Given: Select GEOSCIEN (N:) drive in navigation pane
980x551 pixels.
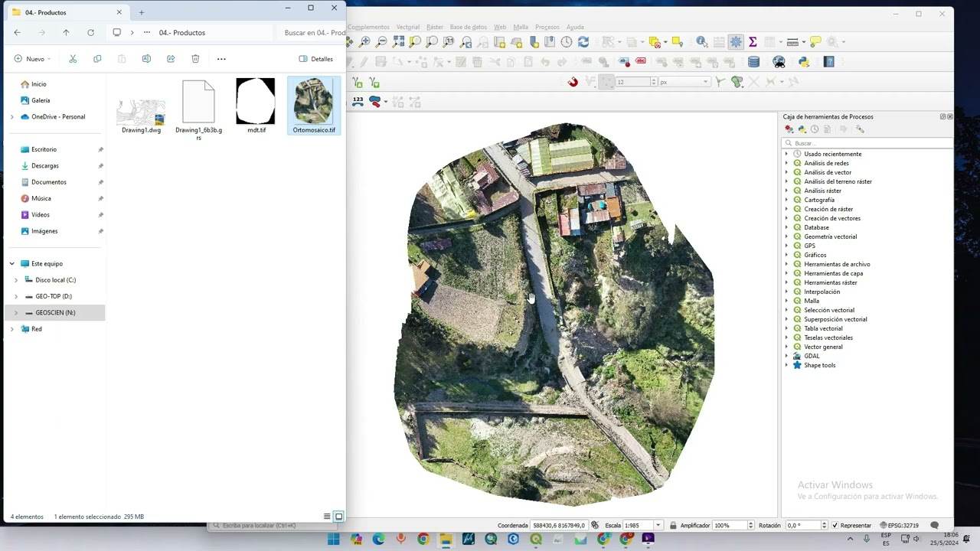Looking at the screenshot, I should (x=54, y=313).
